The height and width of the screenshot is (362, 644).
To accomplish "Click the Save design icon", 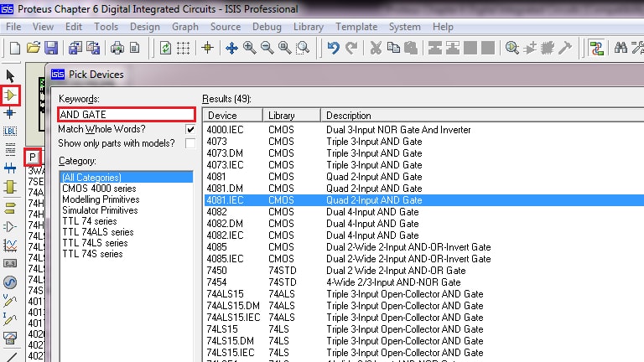I will [x=51, y=48].
